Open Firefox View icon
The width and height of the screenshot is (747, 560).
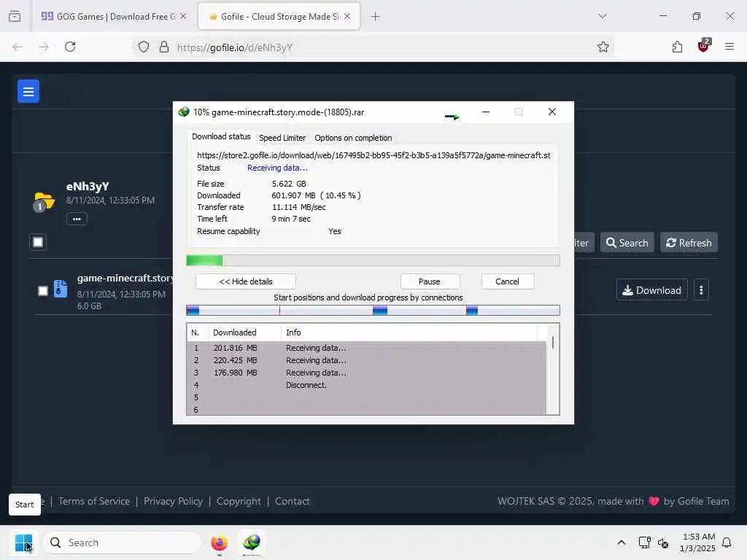pos(15,17)
